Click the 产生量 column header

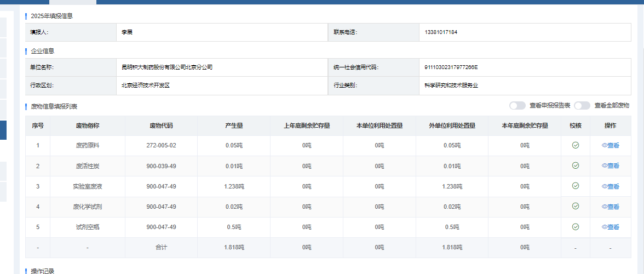coord(234,125)
